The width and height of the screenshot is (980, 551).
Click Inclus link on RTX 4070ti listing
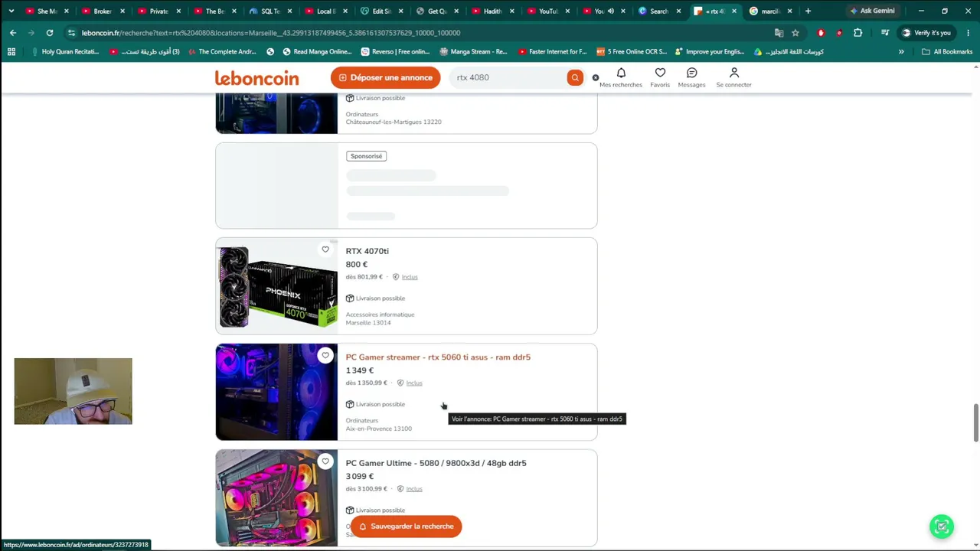click(410, 277)
